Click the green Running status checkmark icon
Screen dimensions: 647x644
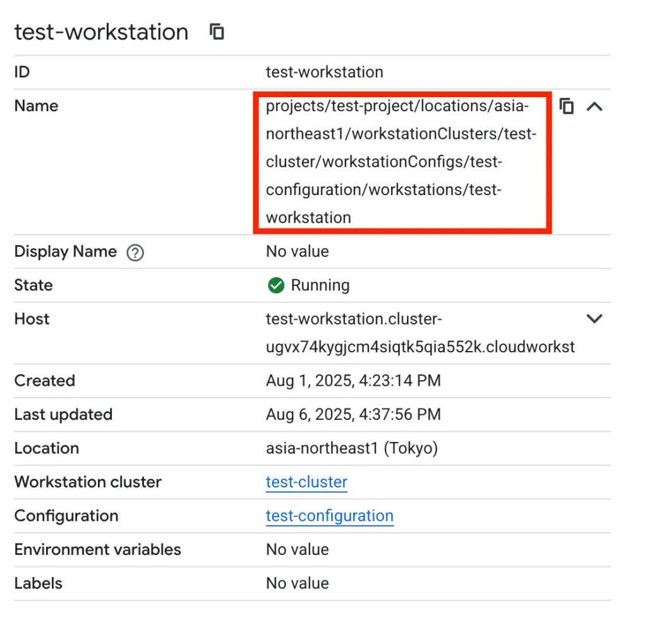pyautogui.click(x=276, y=285)
